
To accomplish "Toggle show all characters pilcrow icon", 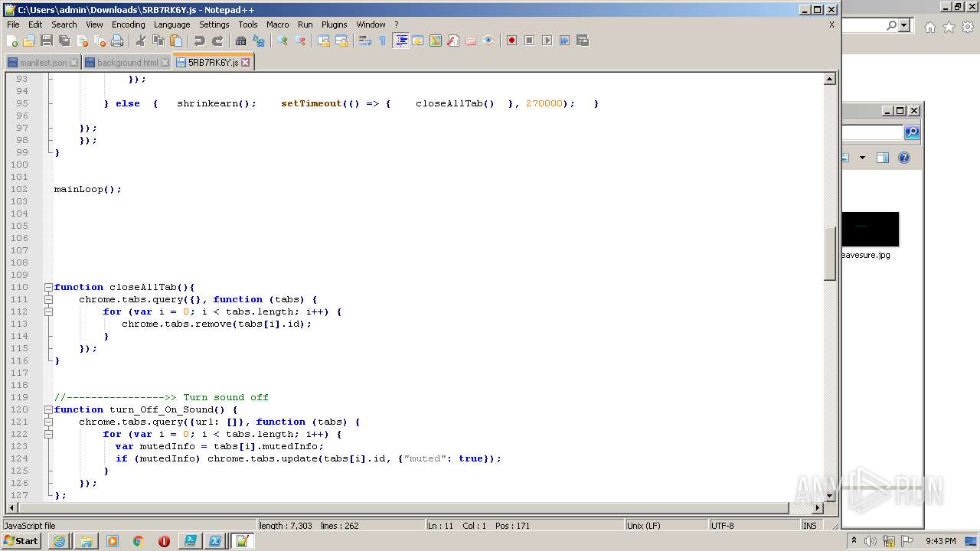I will (x=383, y=41).
